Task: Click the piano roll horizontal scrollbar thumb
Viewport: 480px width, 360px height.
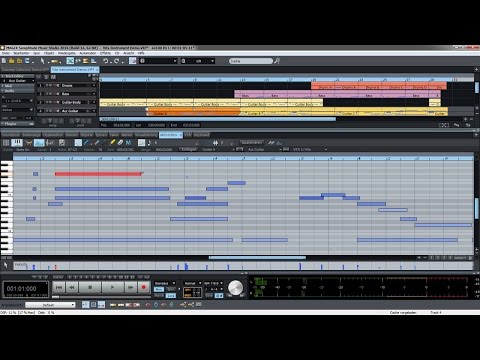Action: point(257,257)
